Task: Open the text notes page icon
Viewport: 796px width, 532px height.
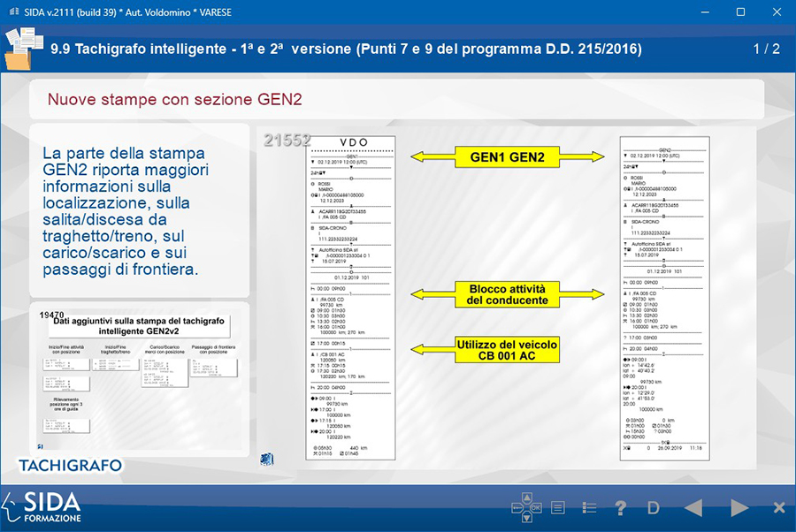Action: tap(558, 508)
